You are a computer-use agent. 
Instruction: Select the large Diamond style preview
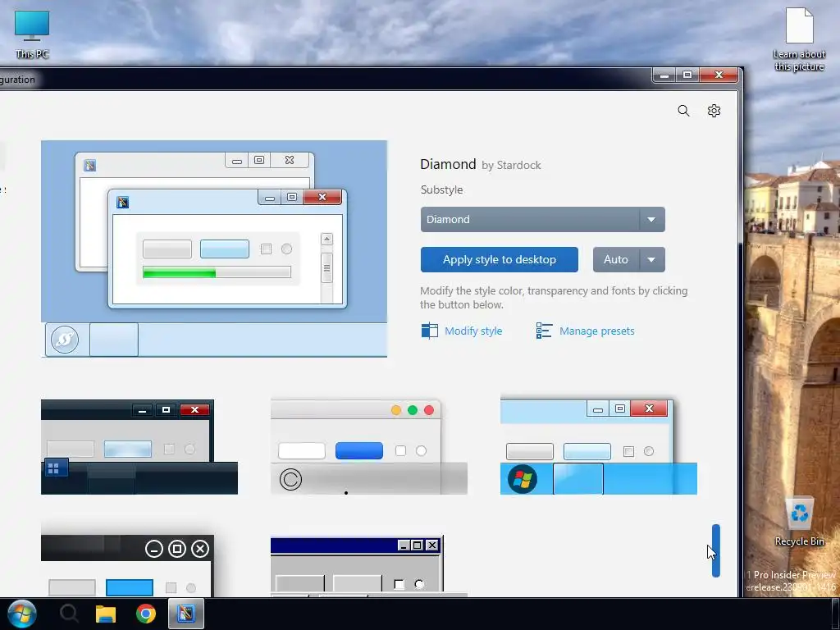pos(214,249)
